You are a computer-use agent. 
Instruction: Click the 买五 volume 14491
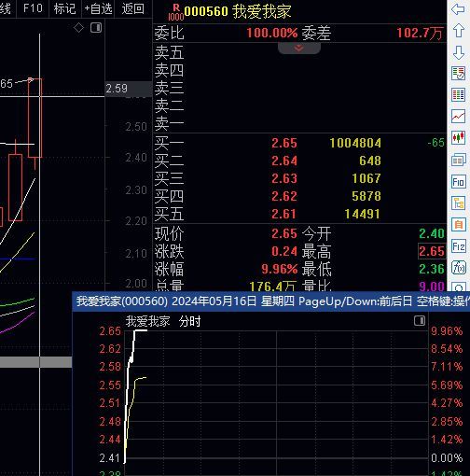[363, 214]
